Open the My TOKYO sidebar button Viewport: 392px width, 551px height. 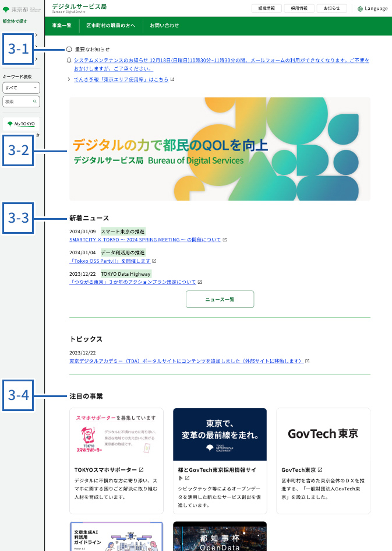coord(21,124)
